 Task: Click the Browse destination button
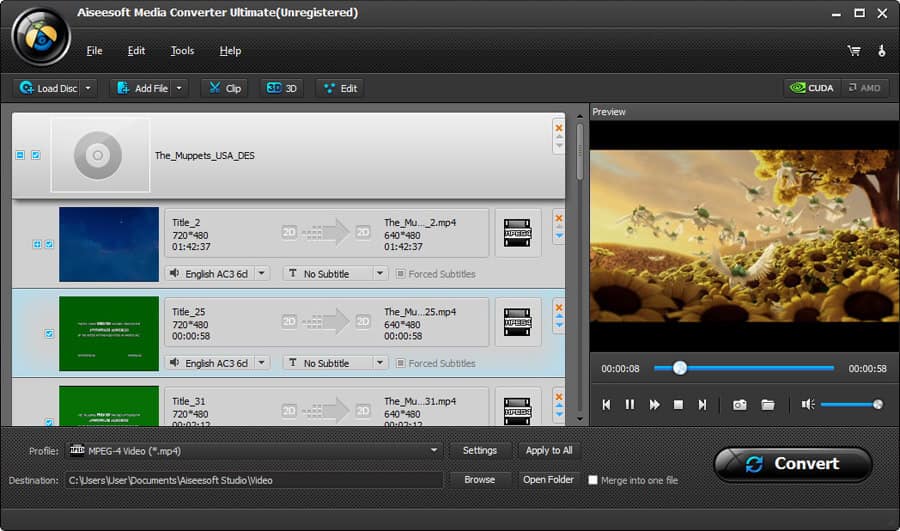pyautogui.click(x=480, y=479)
